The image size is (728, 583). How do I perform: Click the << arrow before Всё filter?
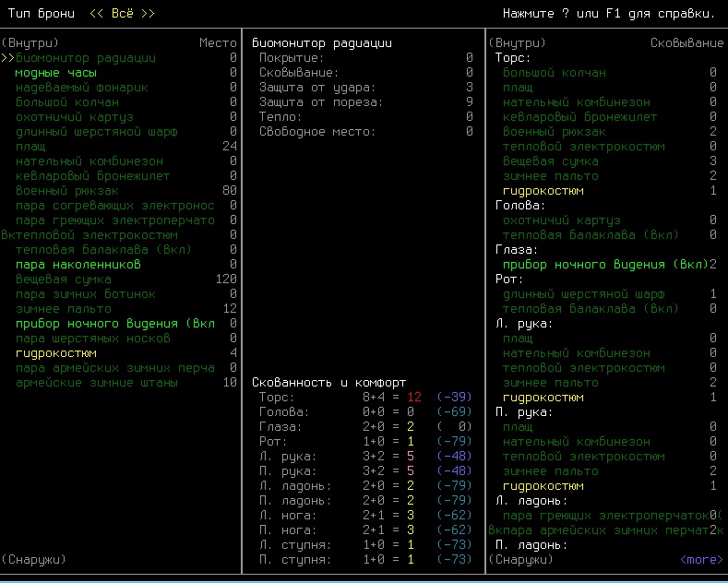tap(97, 14)
